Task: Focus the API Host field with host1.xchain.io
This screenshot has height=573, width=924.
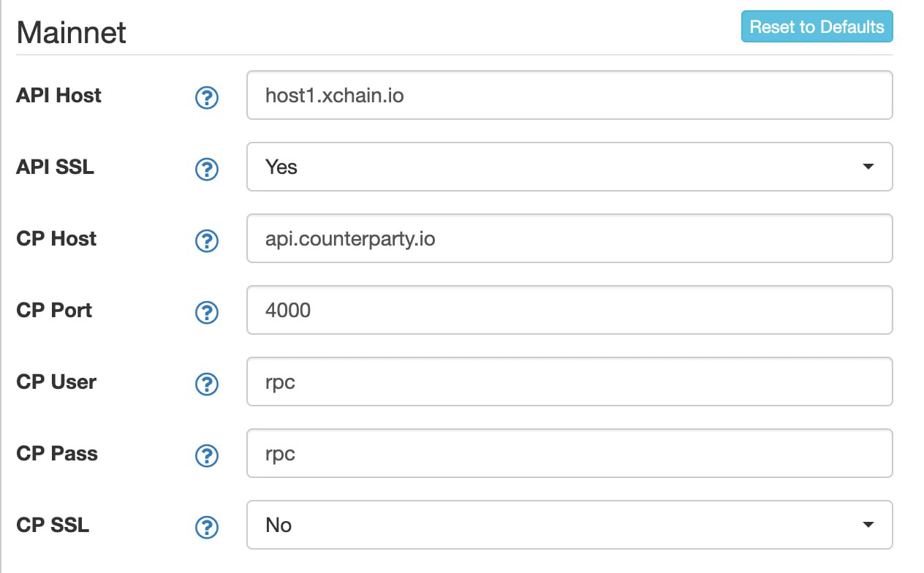Action: coord(569,95)
